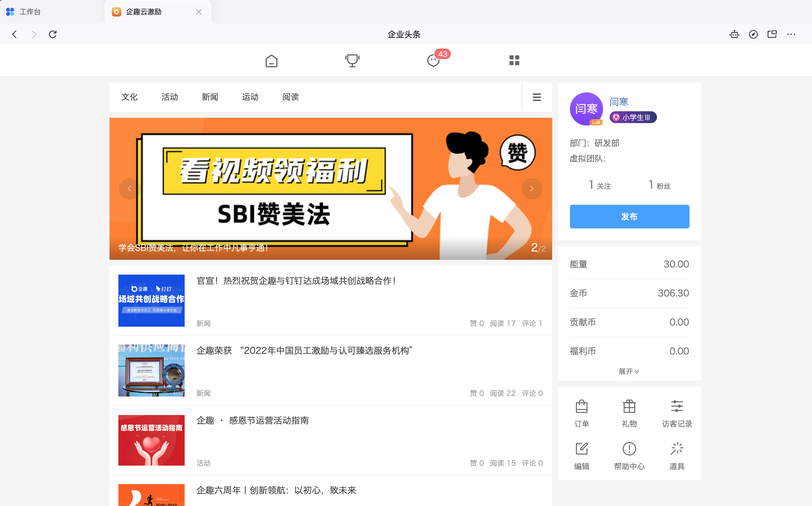Click the orange anniversary article thumbnail
This screenshot has width=812, height=506.
click(x=151, y=495)
